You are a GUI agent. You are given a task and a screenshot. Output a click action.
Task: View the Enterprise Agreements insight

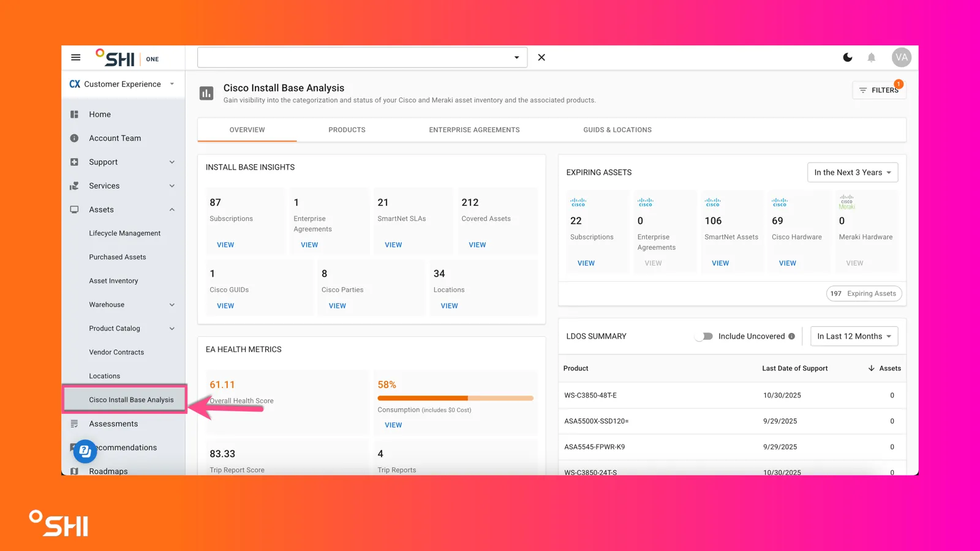point(309,245)
